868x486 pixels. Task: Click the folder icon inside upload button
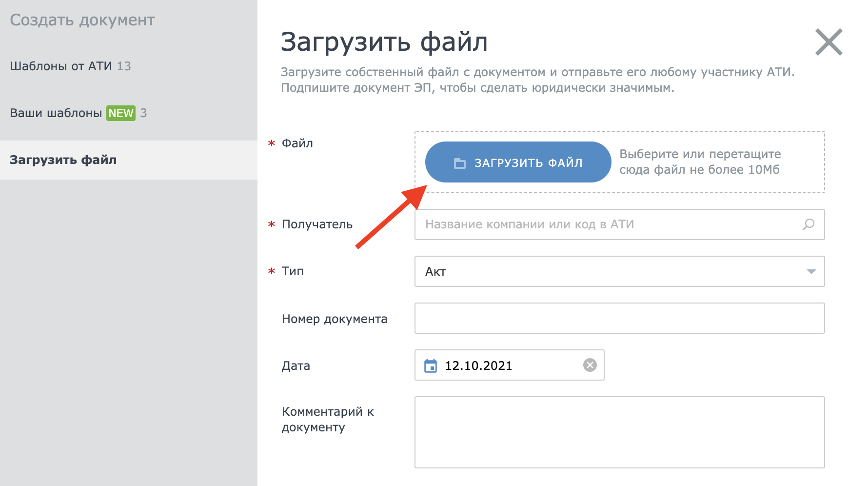point(459,163)
